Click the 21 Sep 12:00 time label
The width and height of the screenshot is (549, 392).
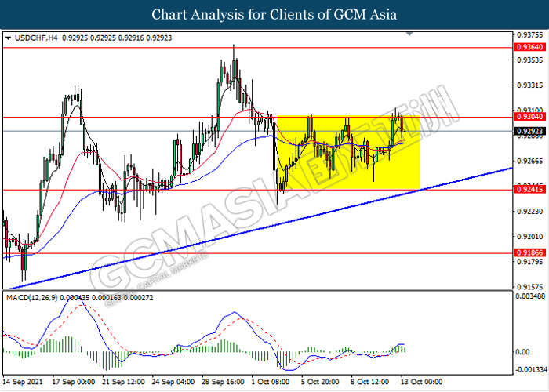coord(123,382)
